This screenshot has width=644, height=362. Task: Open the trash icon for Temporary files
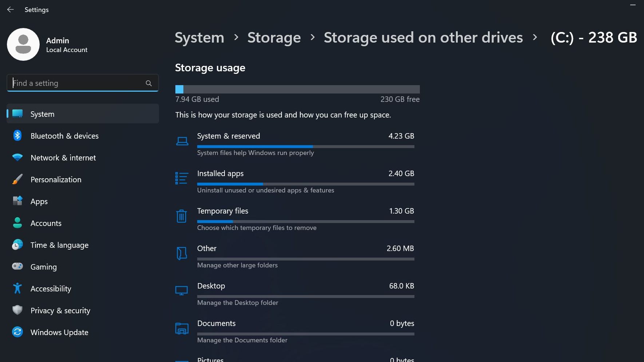(181, 216)
